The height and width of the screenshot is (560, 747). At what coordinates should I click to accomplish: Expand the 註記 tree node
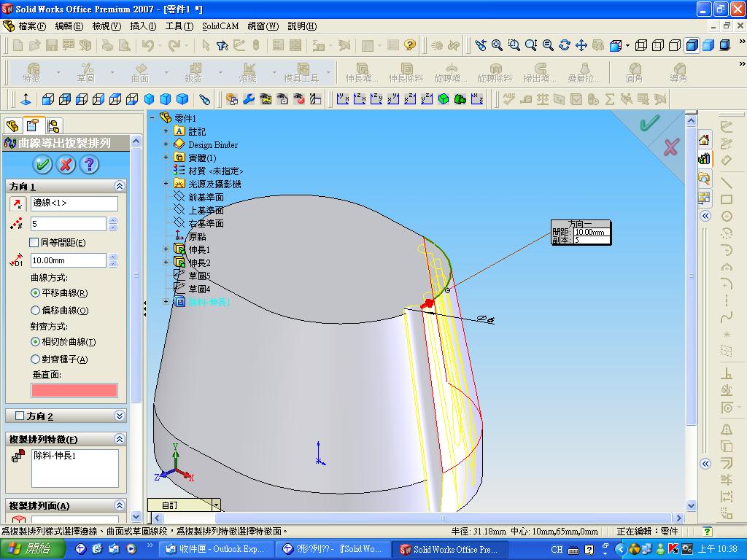coord(166,131)
